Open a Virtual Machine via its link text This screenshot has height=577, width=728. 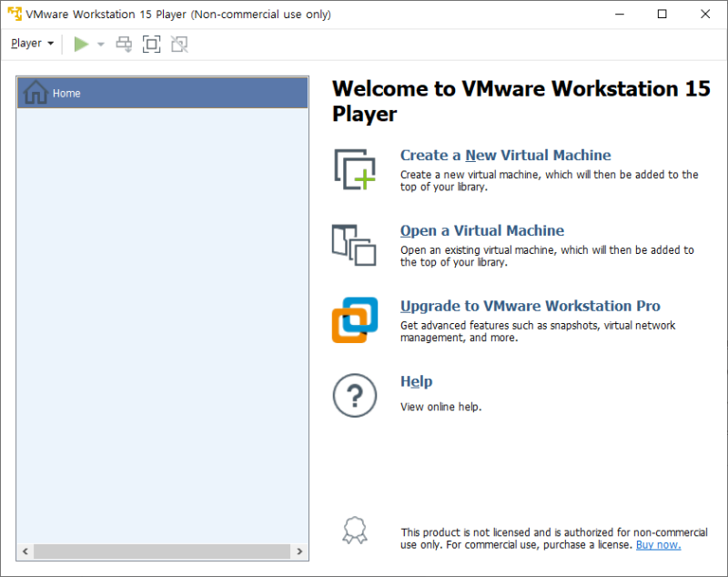482,230
